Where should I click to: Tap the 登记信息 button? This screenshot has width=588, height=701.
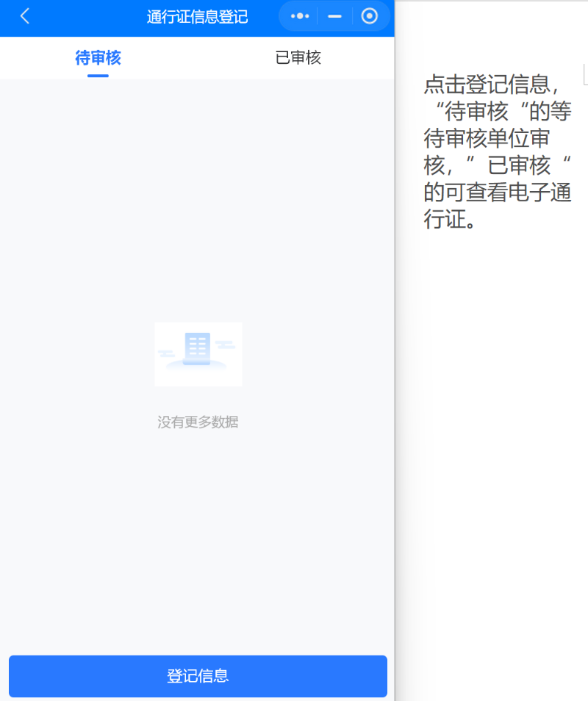click(x=198, y=676)
